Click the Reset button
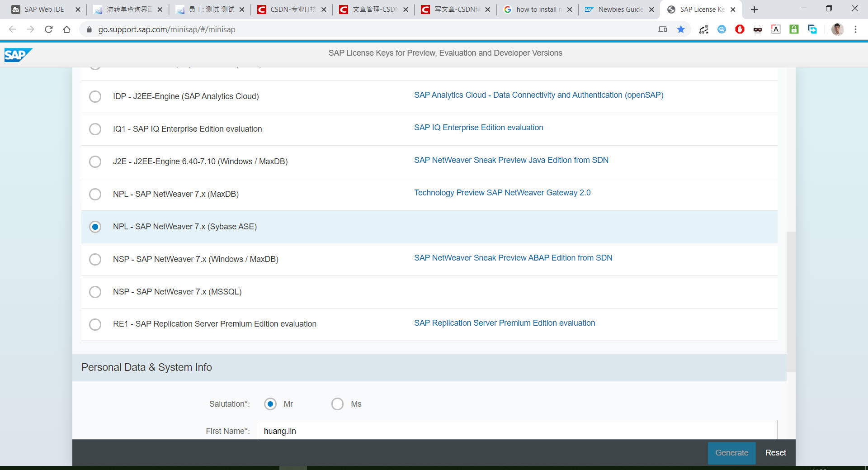Image resolution: width=868 pixels, height=470 pixels. click(775, 453)
